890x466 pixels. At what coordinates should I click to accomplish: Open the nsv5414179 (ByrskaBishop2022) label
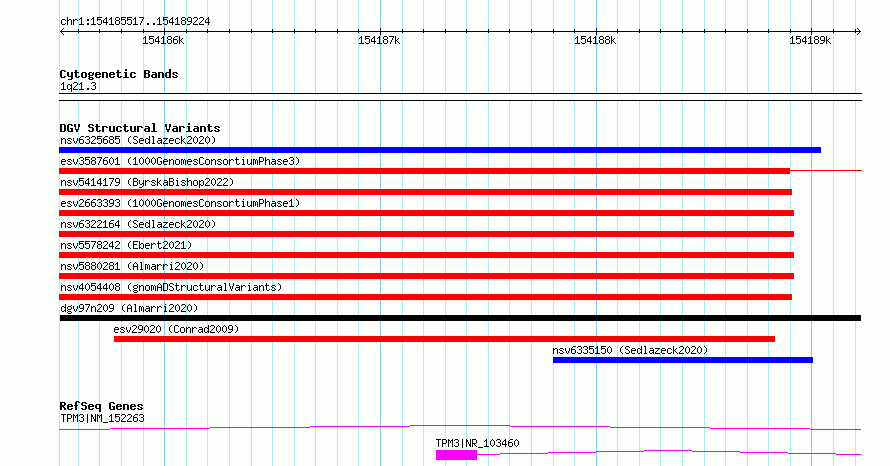147,182
